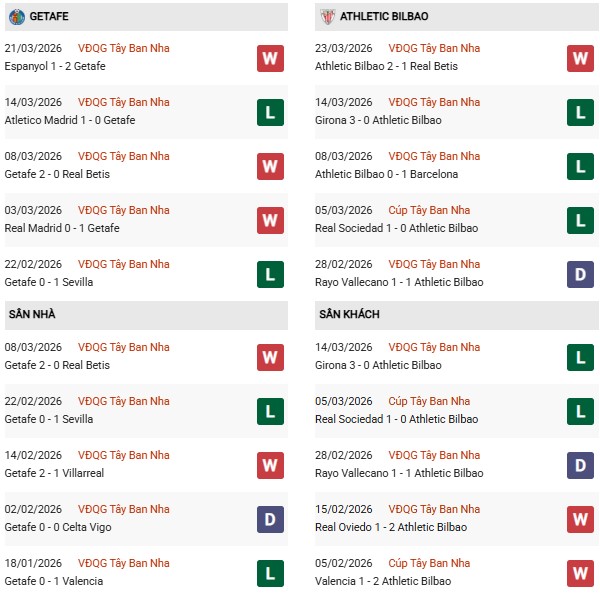Click the W badge for Real Madrid 0 - 1 Getafe

tap(270, 220)
